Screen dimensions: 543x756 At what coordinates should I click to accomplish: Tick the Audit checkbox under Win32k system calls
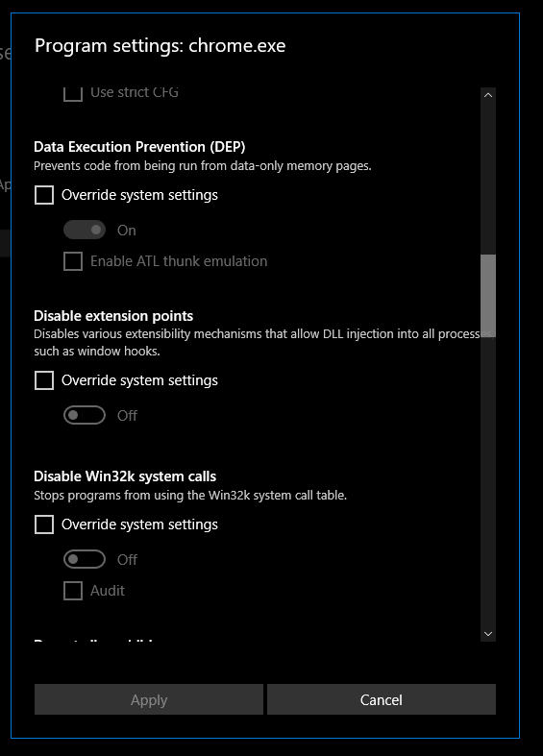coord(73,591)
